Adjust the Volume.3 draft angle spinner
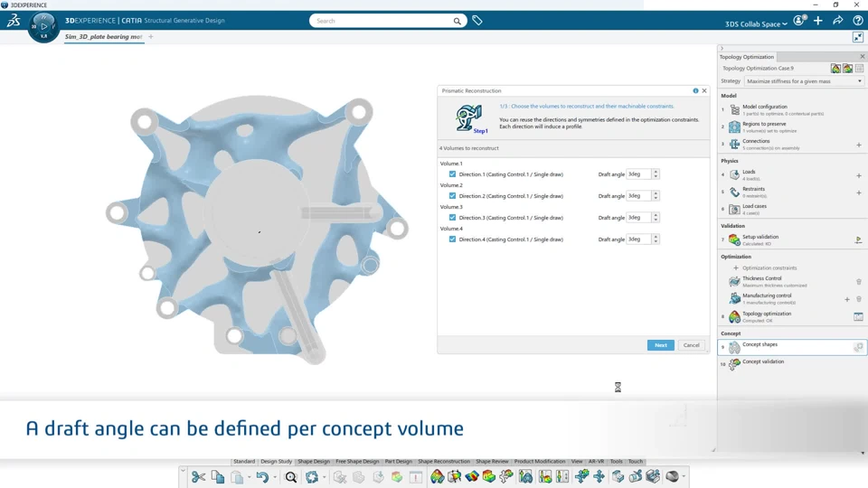Screen dimensions: 868x488 click(656, 218)
